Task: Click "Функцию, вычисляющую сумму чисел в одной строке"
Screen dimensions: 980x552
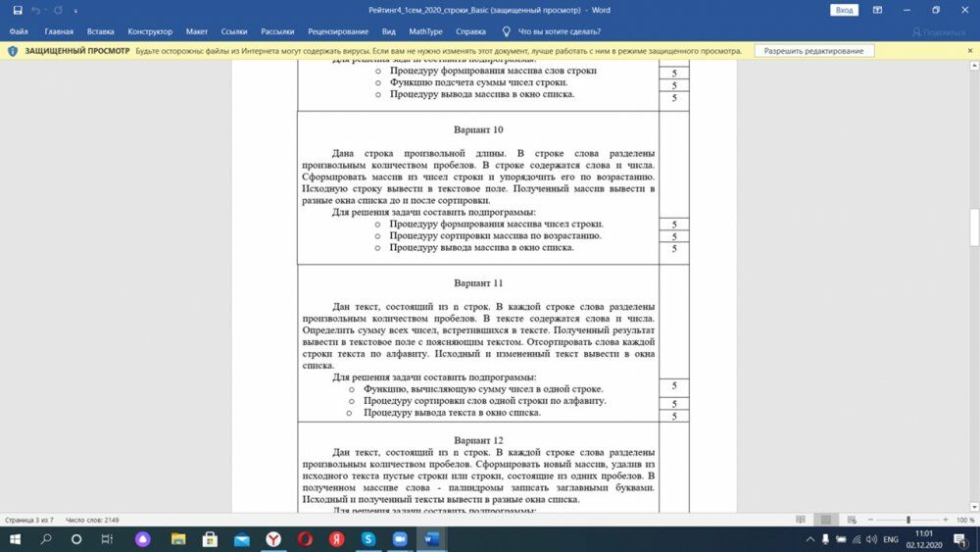Action: point(483,389)
